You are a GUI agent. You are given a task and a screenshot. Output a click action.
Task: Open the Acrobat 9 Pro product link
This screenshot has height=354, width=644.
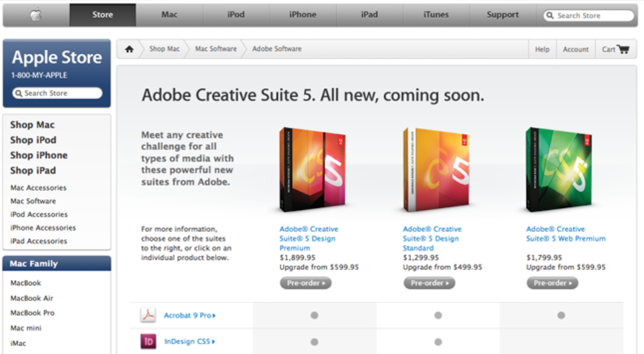189,315
